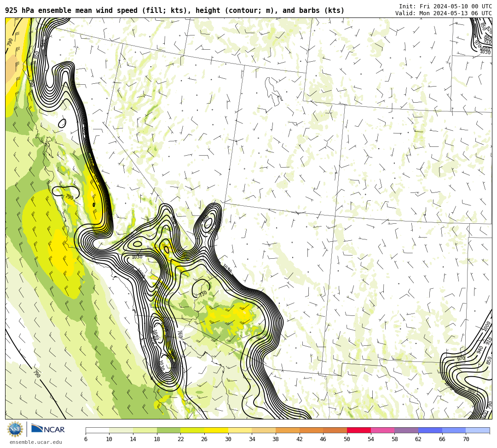Select the light orange 38-42 kts legend swatch

(288, 430)
